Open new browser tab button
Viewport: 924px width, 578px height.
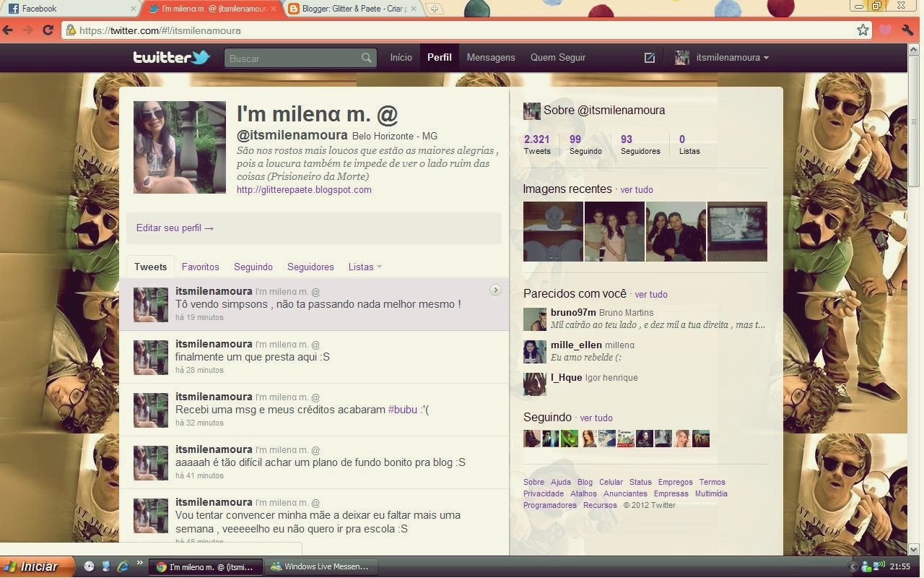434,9
